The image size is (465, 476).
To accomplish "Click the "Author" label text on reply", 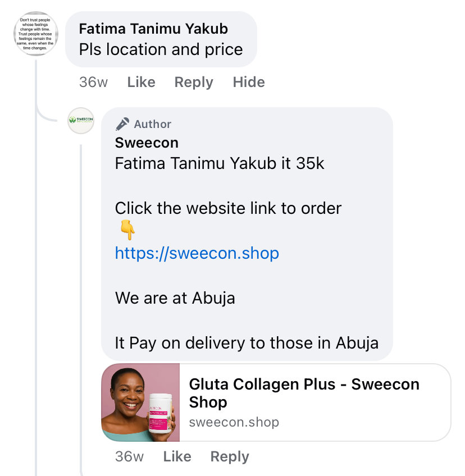I will (153, 124).
